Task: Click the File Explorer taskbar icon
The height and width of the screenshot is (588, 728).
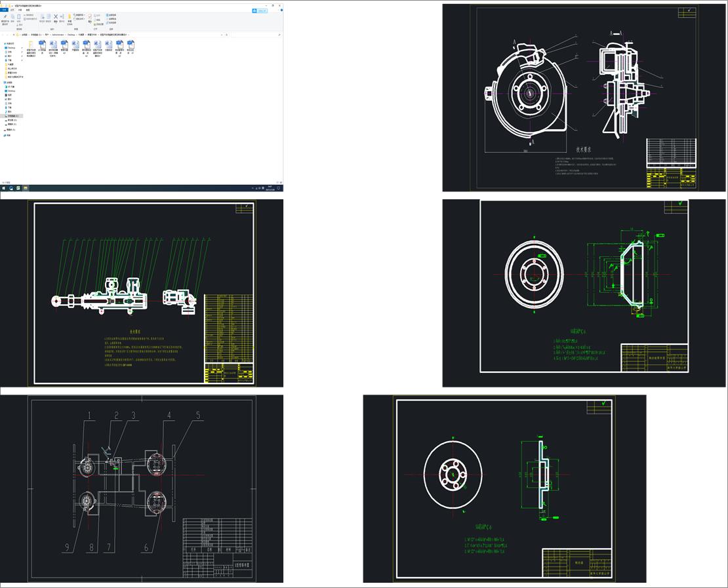Action: click(26, 188)
